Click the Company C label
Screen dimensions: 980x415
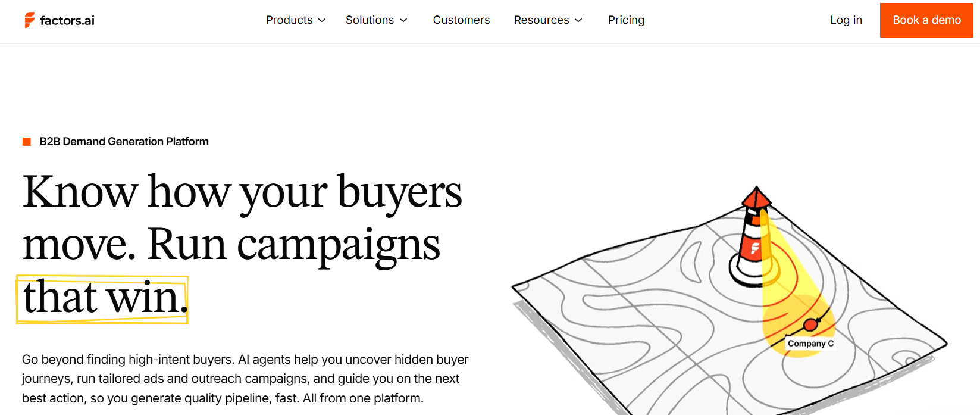click(x=810, y=344)
